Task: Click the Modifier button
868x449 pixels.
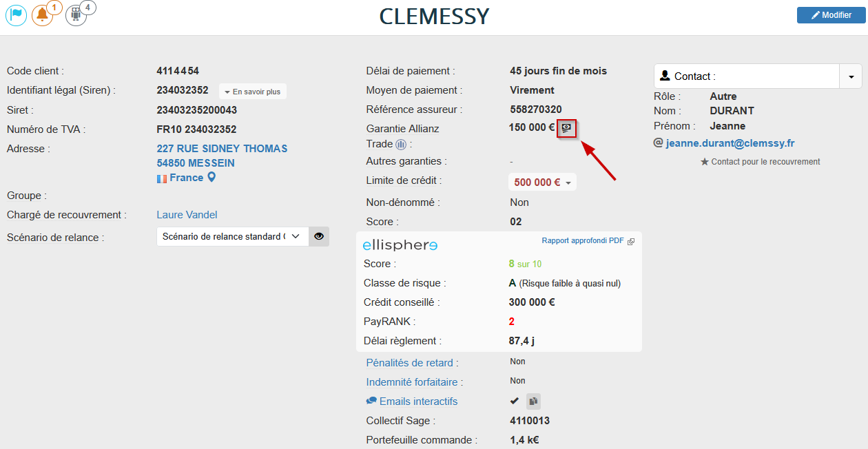Action: [x=831, y=15]
